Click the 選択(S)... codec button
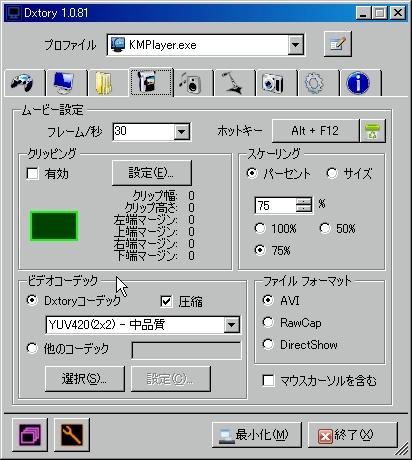The height and width of the screenshot is (460, 412). [85, 379]
